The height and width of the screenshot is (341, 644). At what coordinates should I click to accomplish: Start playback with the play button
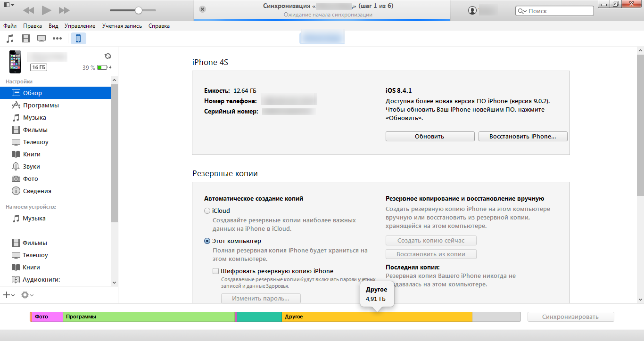(46, 10)
